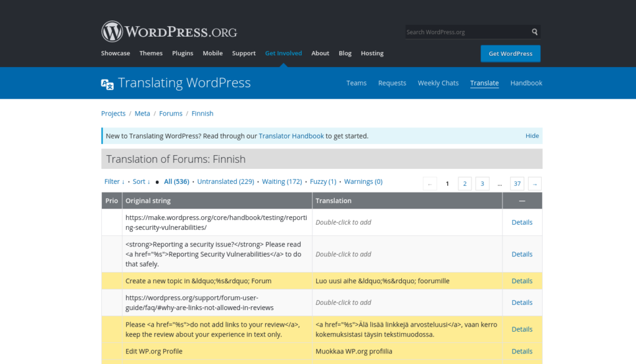Open Details for the Reporting a security issue row
This screenshot has height=364, width=636.
pyautogui.click(x=522, y=255)
